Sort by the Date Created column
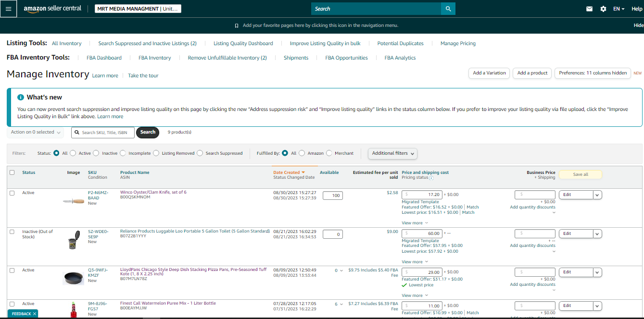644x319 pixels. (289, 172)
